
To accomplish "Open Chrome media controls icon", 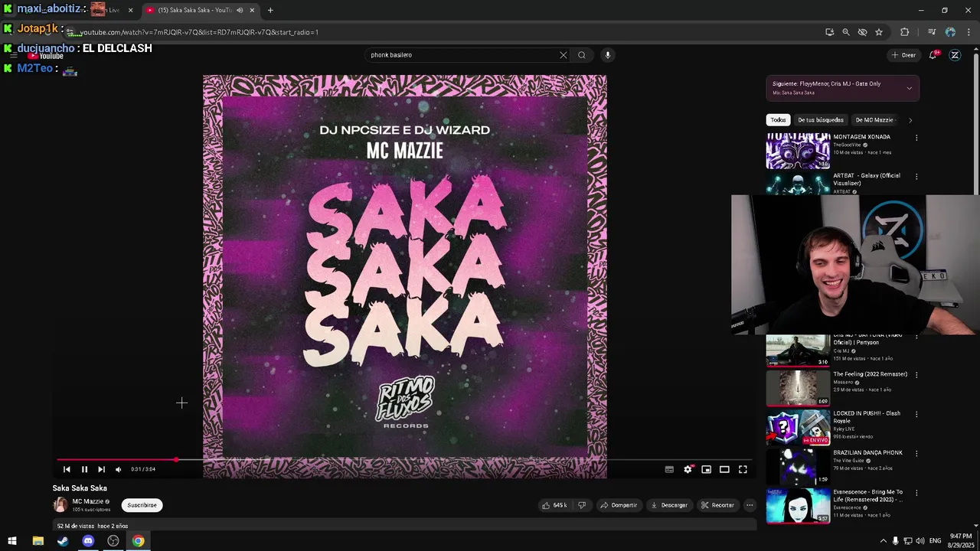I will tap(932, 32).
